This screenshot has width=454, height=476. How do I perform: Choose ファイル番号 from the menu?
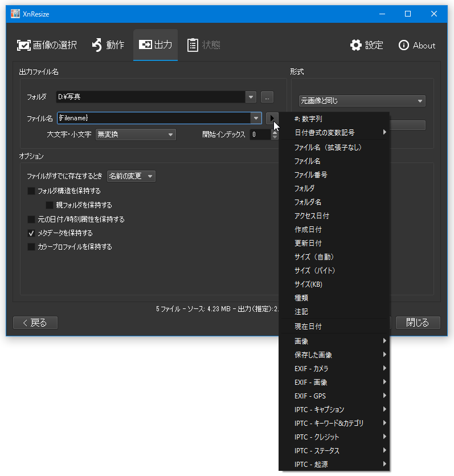point(334,175)
